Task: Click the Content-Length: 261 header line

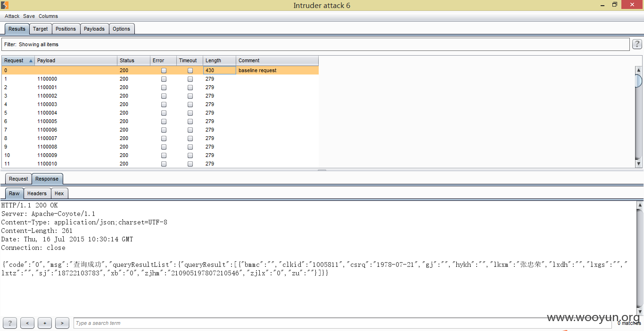Action: click(x=37, y=231)
